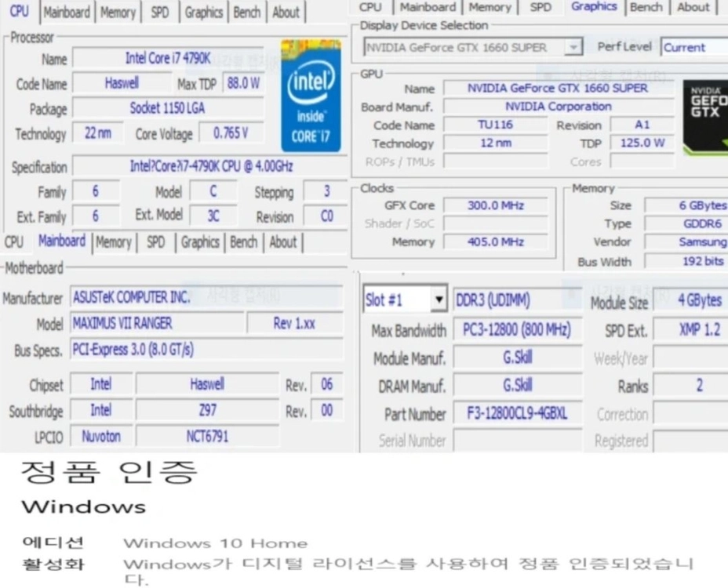Open Graphics tab in CPU panel
The width and height of the screenshot is (728, 588).
[x=203, y=12]
